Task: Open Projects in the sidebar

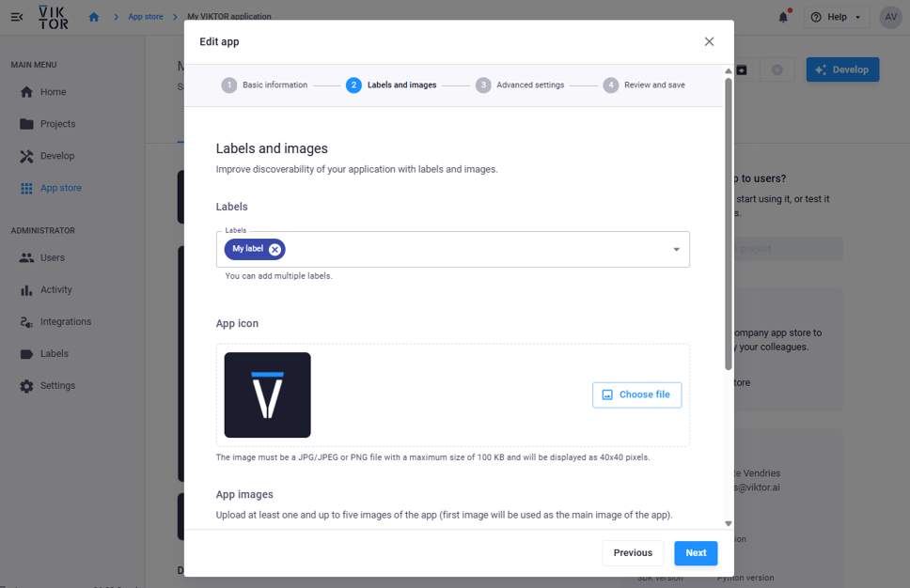Action: (57, 124)
